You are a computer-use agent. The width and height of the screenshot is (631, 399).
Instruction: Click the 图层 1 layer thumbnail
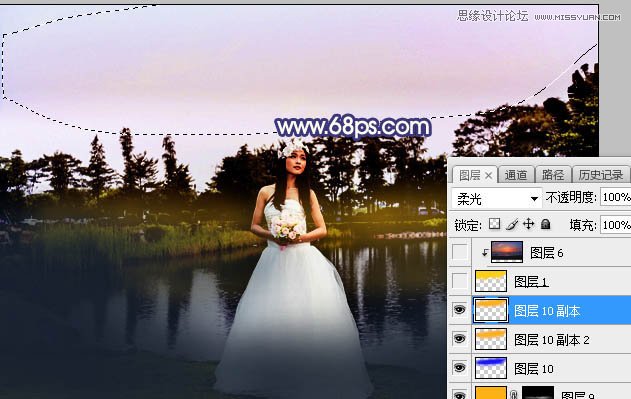click(491, 281)
